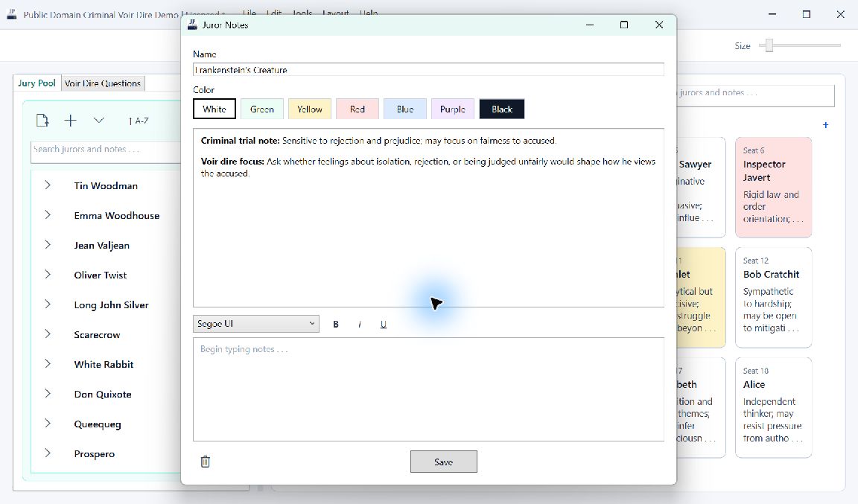The width and height of the screenshot is (858, 504).
Task: Select White Rabbit in the juror list
Action: 104,365
